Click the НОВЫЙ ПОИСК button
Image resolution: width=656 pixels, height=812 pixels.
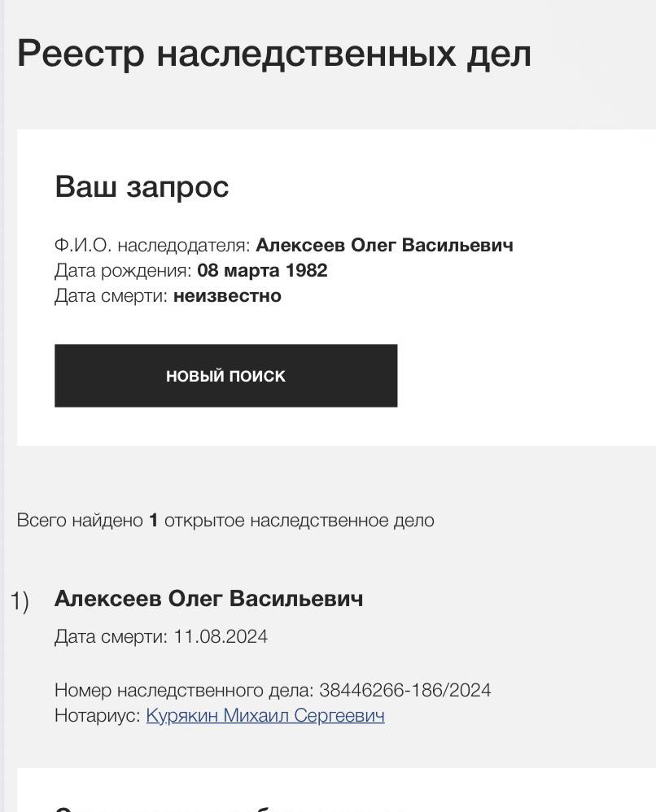[x=225, y=376]
